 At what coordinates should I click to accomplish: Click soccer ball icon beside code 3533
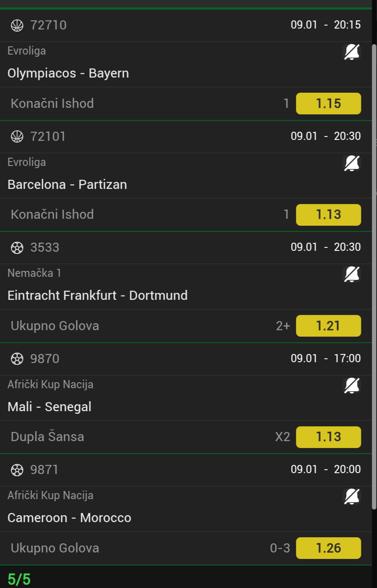17,248
